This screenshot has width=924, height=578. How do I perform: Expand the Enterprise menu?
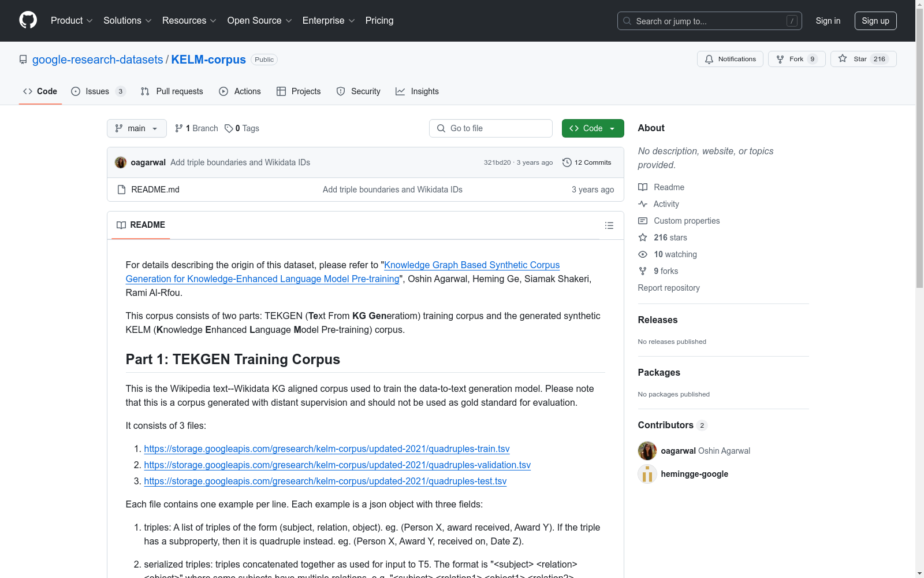point(329,21)
